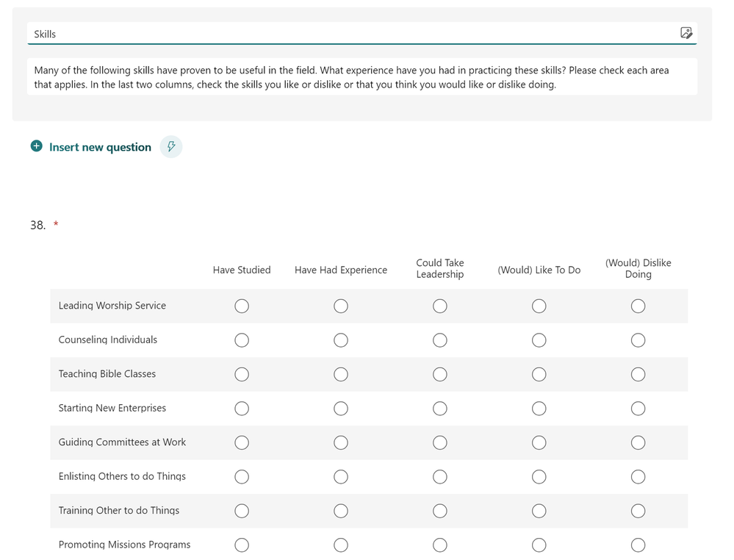Edit the Skills section title field
This screenshot has height=560, width=734.
[x=353, y=34]
